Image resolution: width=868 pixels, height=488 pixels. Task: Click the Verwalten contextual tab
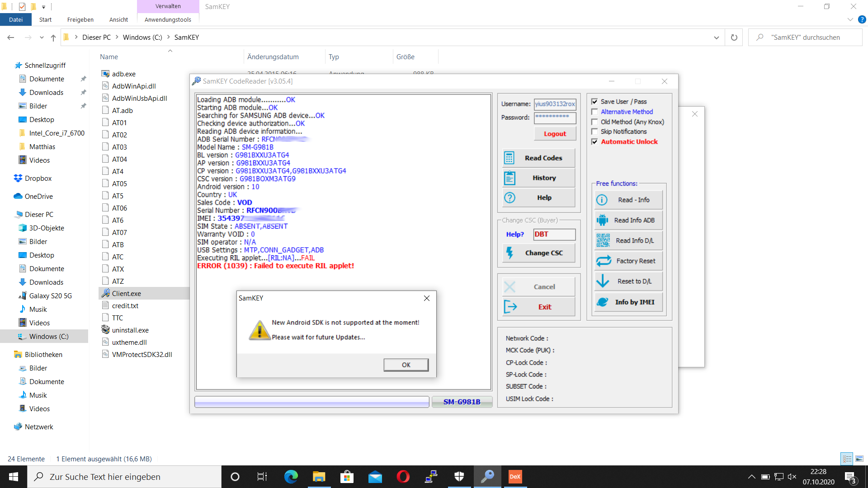168,6
